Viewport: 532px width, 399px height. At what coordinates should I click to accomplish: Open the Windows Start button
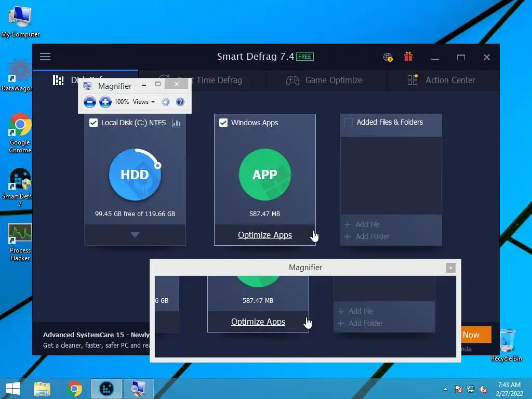coord(13,389)
